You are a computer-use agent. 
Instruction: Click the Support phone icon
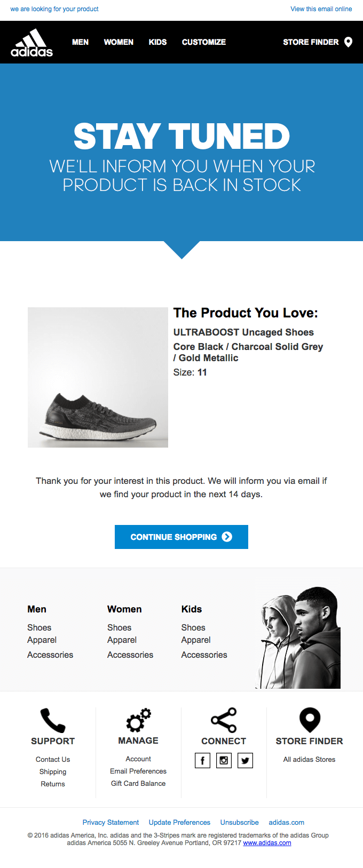[53, 720]
